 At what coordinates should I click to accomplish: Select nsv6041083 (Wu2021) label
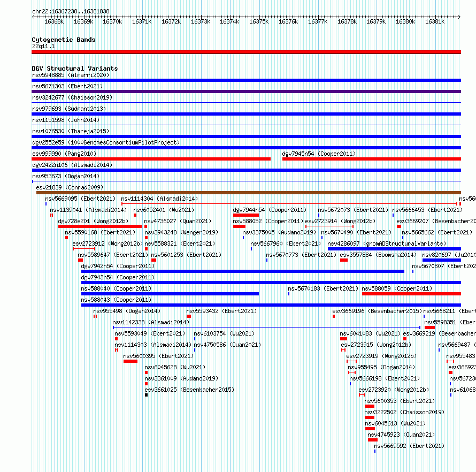coord(370,333)
